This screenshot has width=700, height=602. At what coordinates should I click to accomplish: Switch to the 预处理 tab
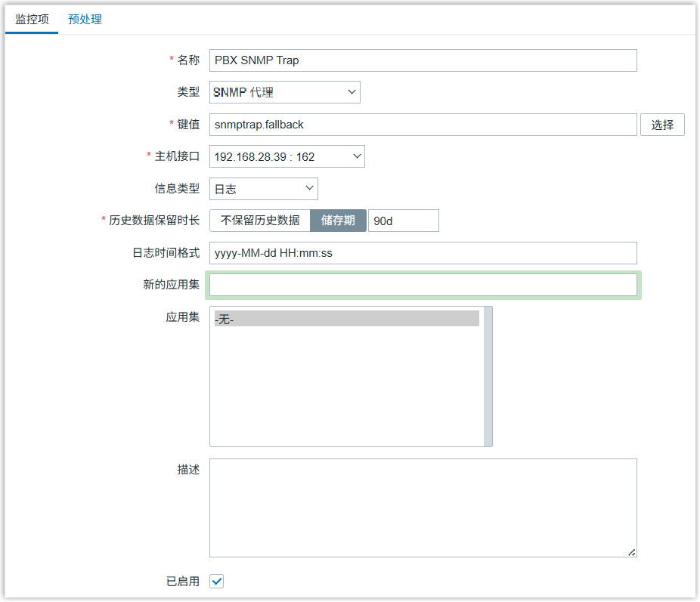(85, 20)
